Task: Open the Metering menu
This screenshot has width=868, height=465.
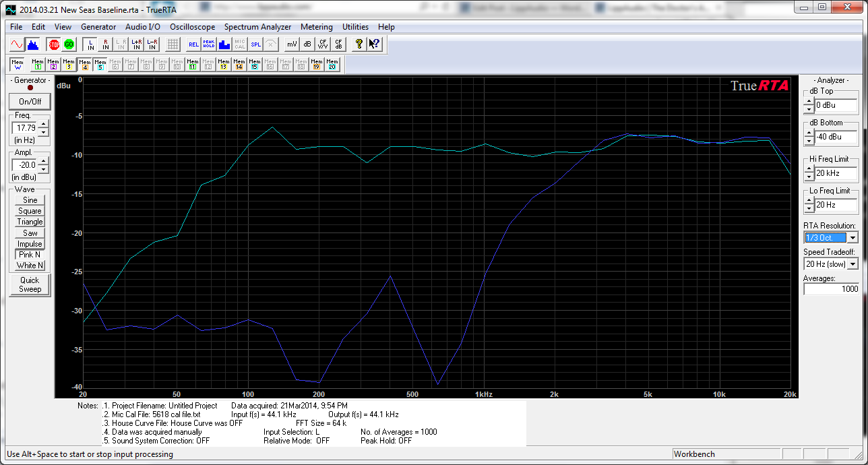Action: [317, 27]
